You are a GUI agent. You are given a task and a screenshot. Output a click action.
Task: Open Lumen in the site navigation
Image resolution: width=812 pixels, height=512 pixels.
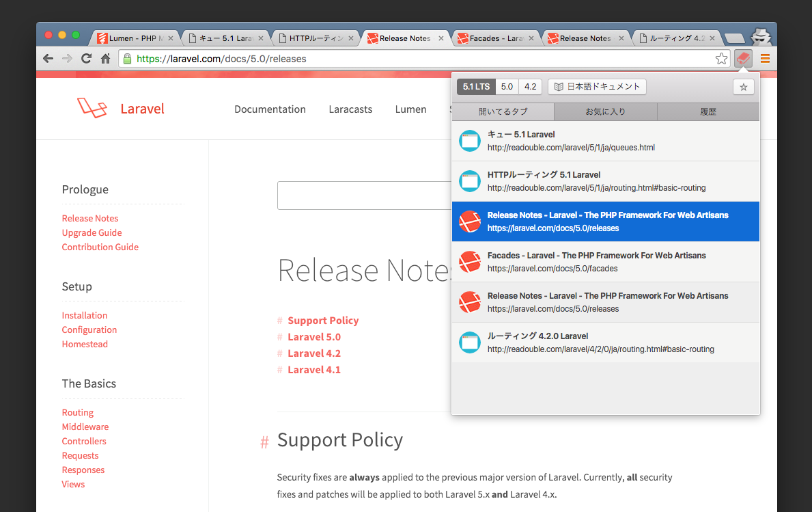pyautogui.click(x=410, y=109)
